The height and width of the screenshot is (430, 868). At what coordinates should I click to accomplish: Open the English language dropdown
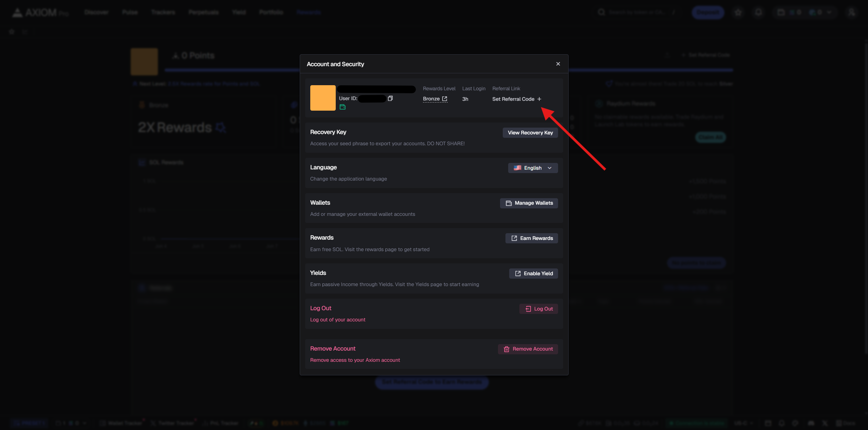click(533, 168)
